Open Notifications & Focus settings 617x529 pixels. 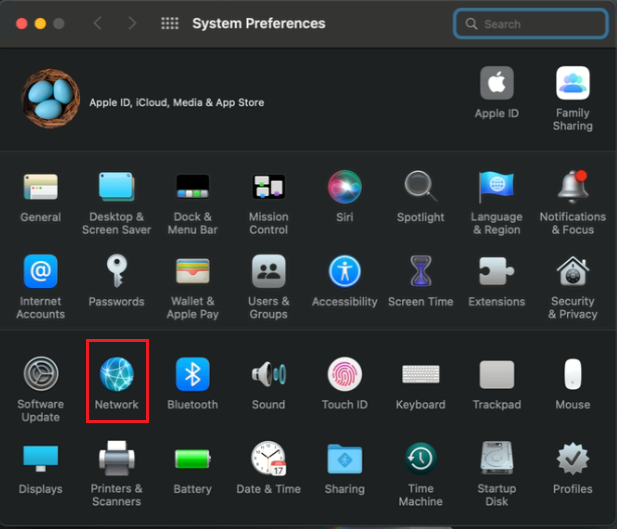[572, 187]
